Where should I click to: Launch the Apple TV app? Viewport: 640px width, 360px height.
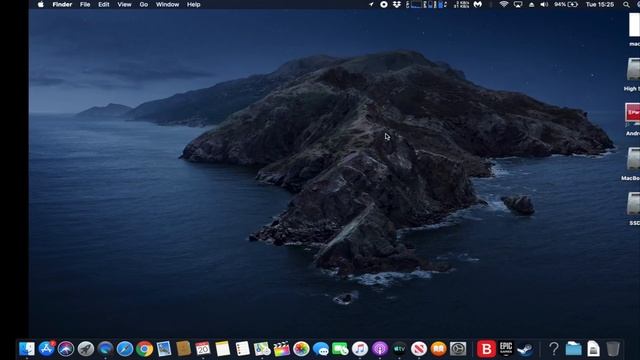pos(399,349)
